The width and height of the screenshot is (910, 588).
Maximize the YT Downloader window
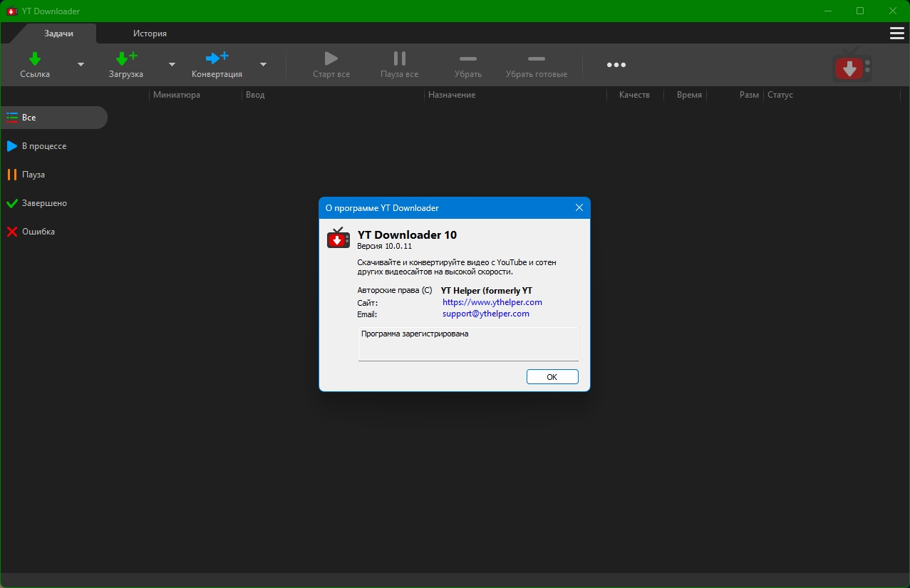860,11
